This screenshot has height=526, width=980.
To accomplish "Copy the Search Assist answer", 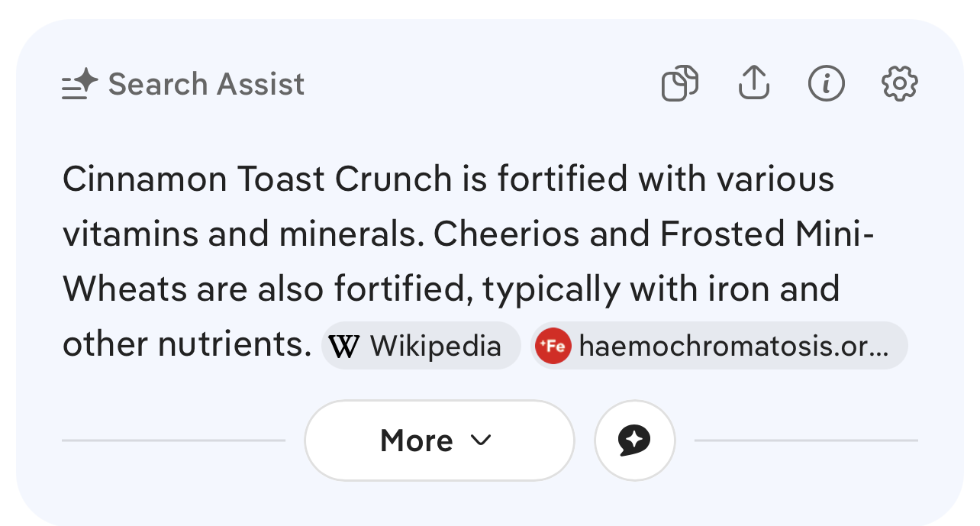I will (679, 83).
